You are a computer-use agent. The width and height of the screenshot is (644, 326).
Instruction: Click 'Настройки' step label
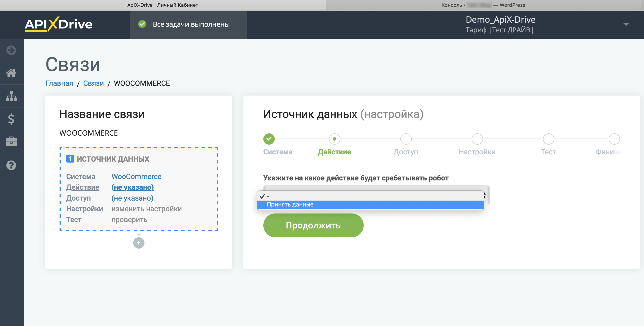point(477,152)
